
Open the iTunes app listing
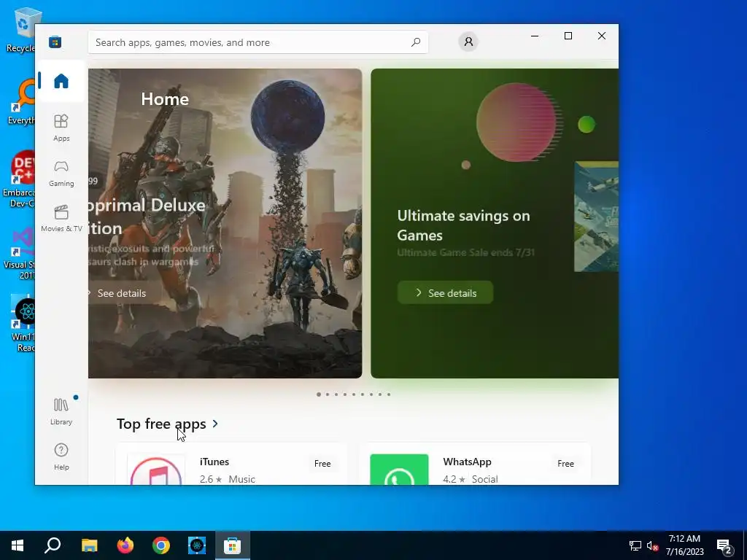click(231, 464)
